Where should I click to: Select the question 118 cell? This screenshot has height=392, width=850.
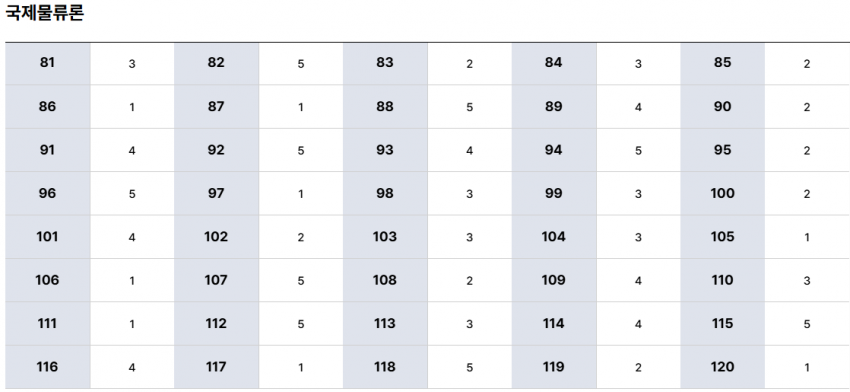point(385,367)
